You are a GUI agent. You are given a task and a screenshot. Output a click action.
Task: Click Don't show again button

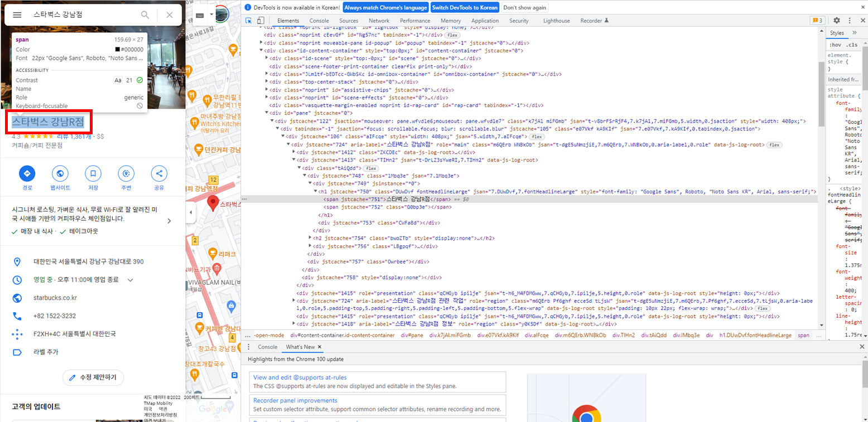click(524, 8)
